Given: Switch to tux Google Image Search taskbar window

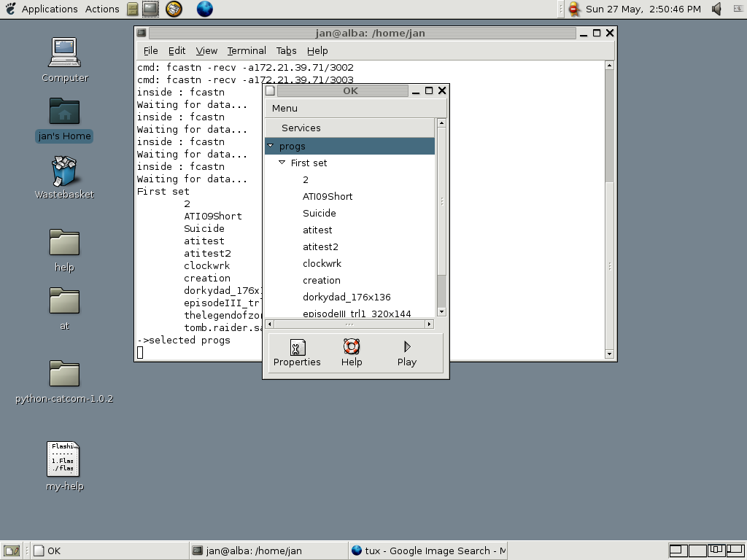Looking at the screenshot, I should coord(427,551).
